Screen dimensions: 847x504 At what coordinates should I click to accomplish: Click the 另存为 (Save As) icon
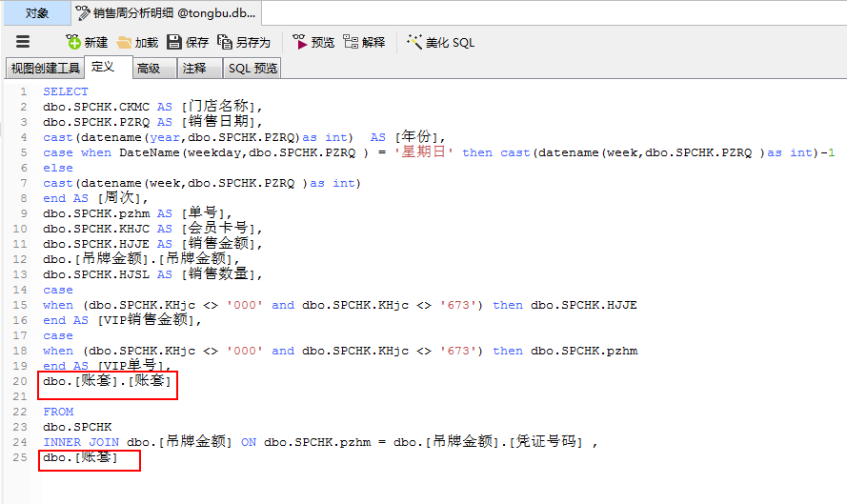tap(225, 42)
